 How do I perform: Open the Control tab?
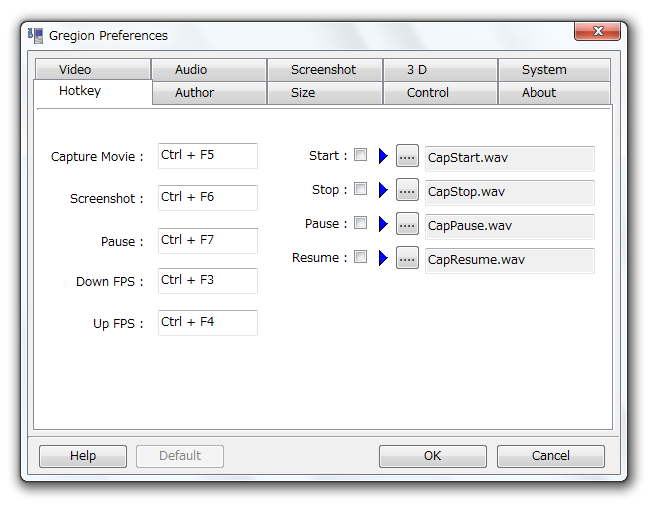pos(441,93)
